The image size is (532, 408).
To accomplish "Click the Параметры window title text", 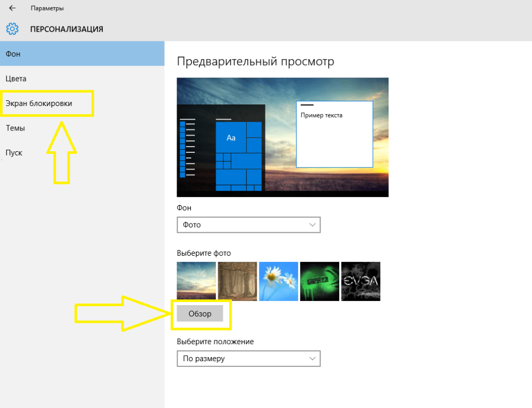I will [47, 8].
